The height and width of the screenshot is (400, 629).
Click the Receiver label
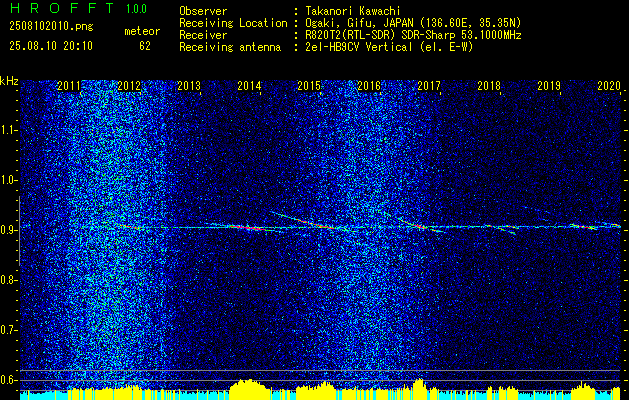coord(203,35)
